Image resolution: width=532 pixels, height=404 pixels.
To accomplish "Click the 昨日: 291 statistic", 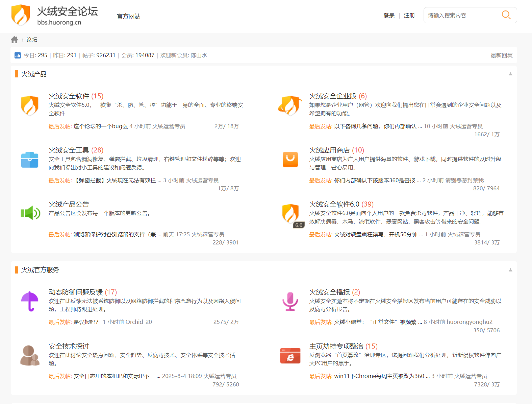I will click(65, 55).
